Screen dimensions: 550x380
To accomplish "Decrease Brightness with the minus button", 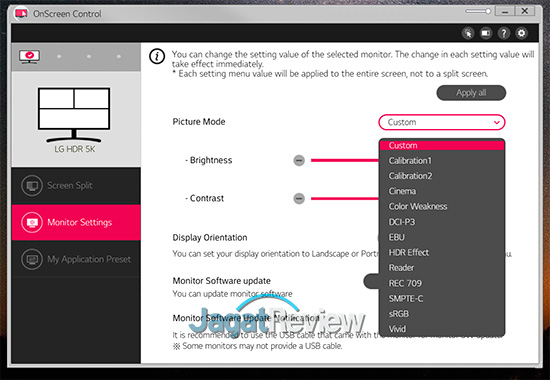I will click(x=299, y=161).
